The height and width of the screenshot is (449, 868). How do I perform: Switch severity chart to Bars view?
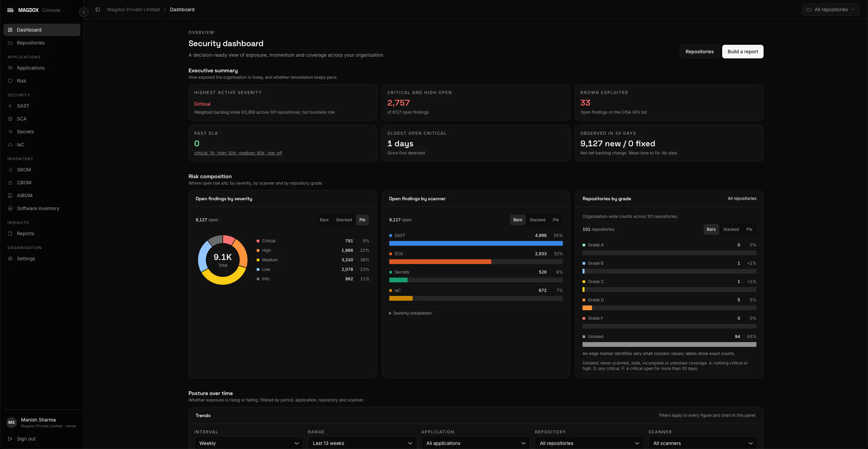[x=324, y=220]
